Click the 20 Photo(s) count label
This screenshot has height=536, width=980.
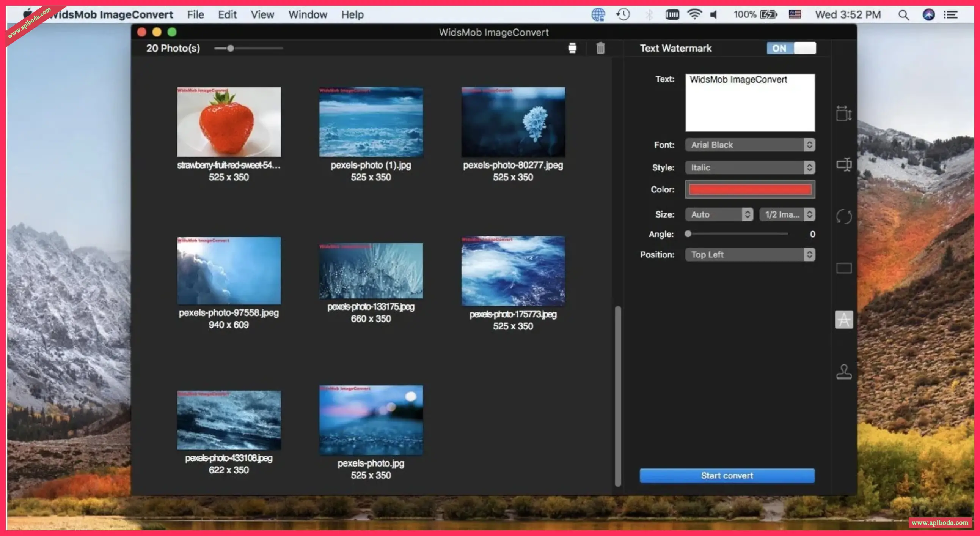click(173, 48)
